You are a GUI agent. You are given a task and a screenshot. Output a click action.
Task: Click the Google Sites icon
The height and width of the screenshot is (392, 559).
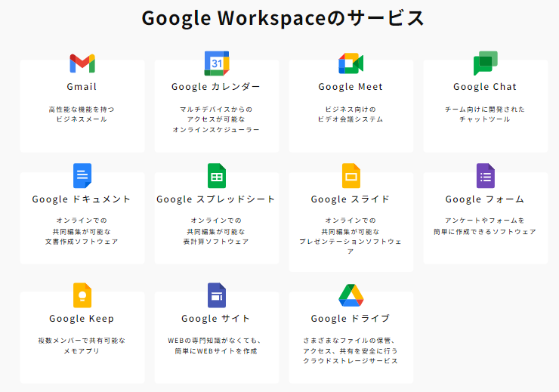click(x=217, y=295)
